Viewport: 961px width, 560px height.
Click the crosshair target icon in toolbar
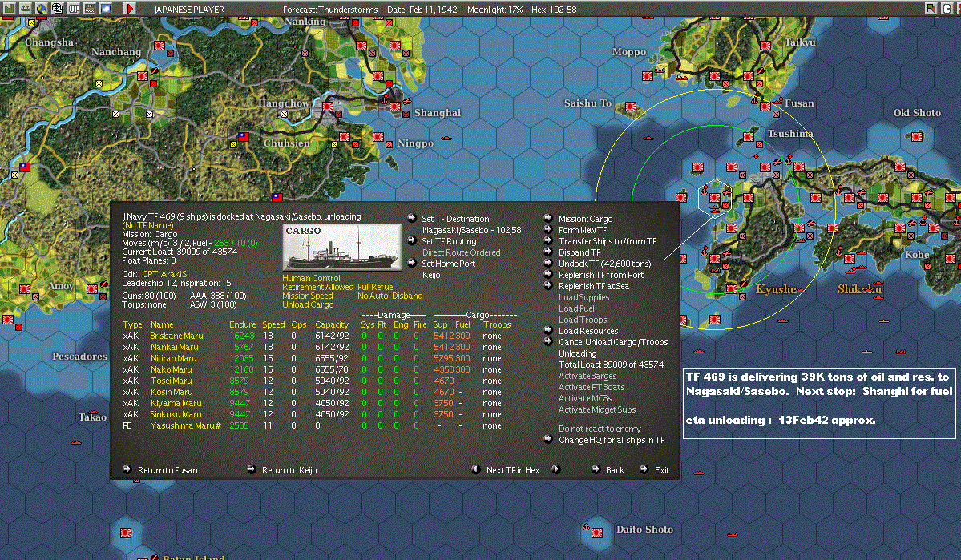point(58,8)
